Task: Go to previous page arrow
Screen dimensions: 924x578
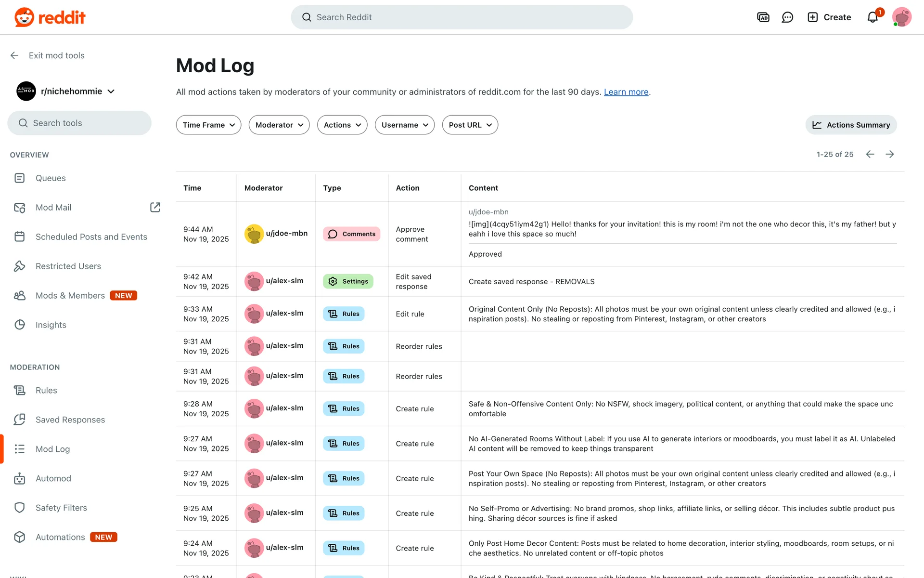Action: tap(870, 154)
